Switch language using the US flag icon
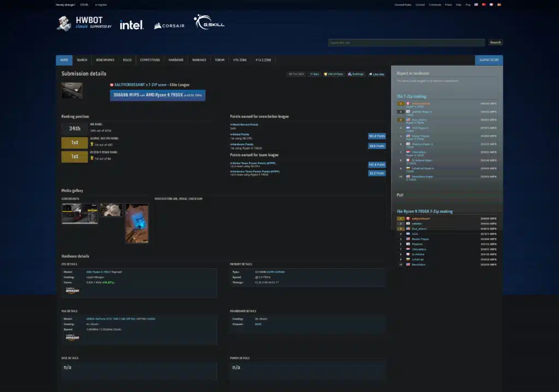The width and height of the screenshot is (559, 392). pyautogui.click(x=476, y=4)
